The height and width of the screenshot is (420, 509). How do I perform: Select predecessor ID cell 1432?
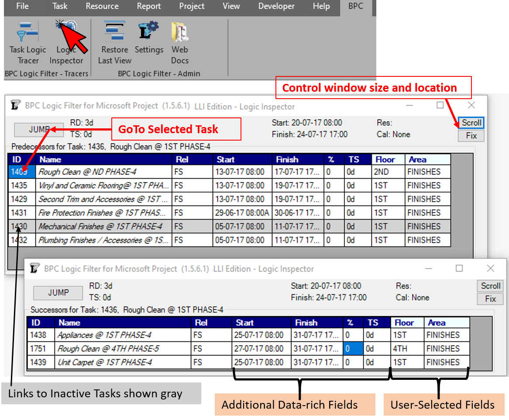coord(22,240)
